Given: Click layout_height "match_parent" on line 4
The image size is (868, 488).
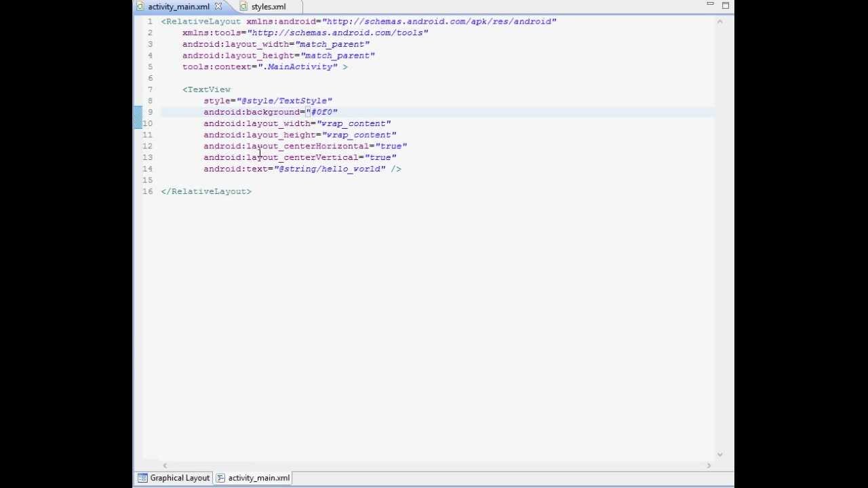Looking at the screenshot, I should coord(338,56).
